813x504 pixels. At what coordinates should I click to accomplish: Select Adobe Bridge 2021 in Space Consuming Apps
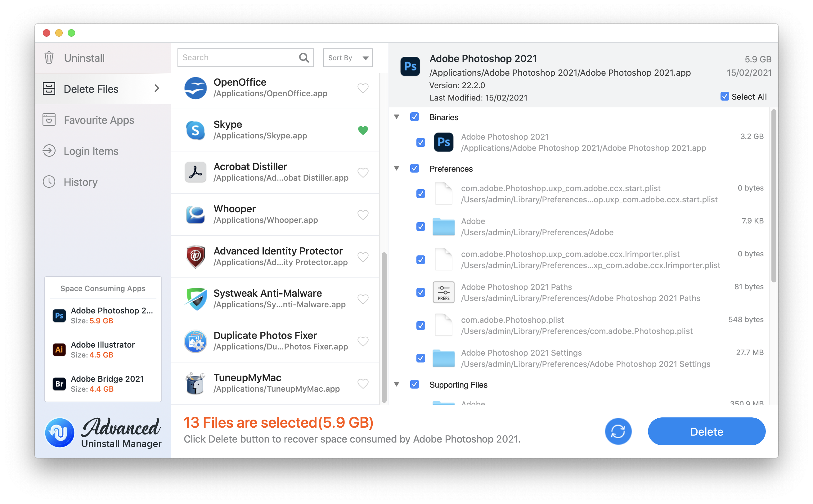pyautogui.click(x=103, y=384)
